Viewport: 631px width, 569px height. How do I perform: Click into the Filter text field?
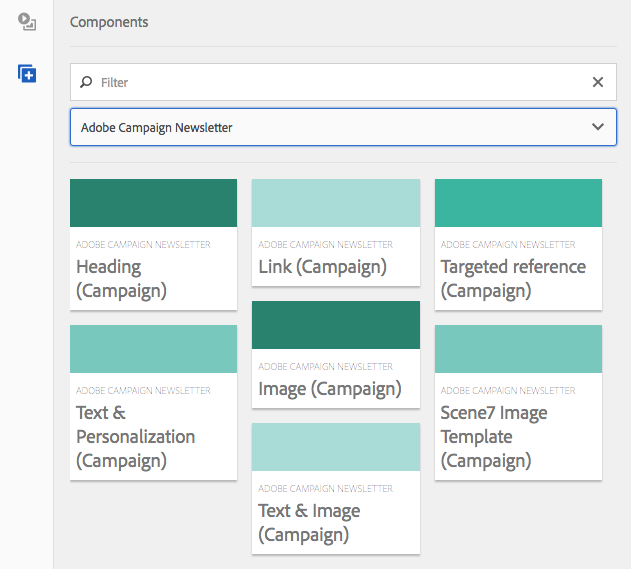tap(340, 82)
